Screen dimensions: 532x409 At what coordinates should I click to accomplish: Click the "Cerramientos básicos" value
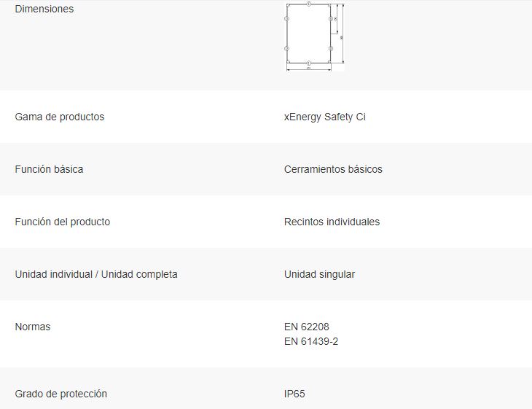[x=333, y=169]
